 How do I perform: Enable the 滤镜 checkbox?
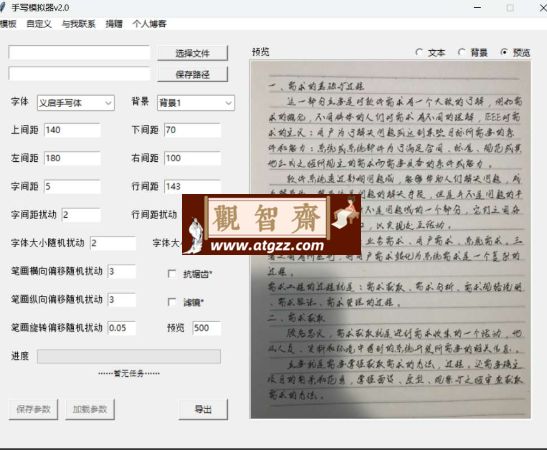172,302
